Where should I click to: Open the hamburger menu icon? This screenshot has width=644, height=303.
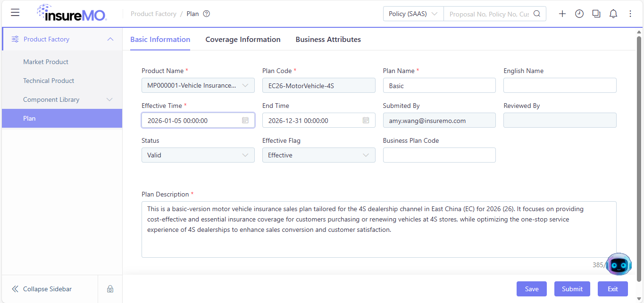(x=15, y=13)
